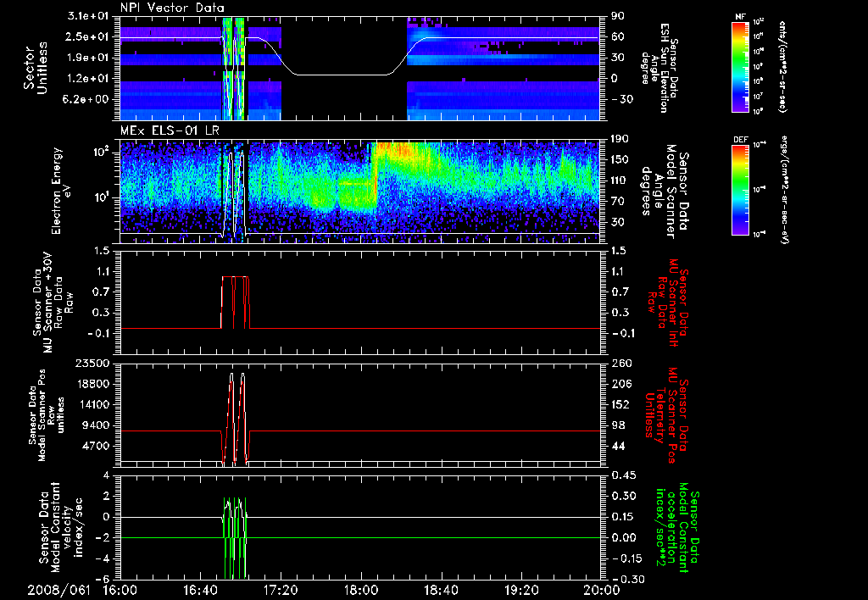Click the "150" scanner angle tick value
This screenshot has width=868, height=600.
(619, 159)
